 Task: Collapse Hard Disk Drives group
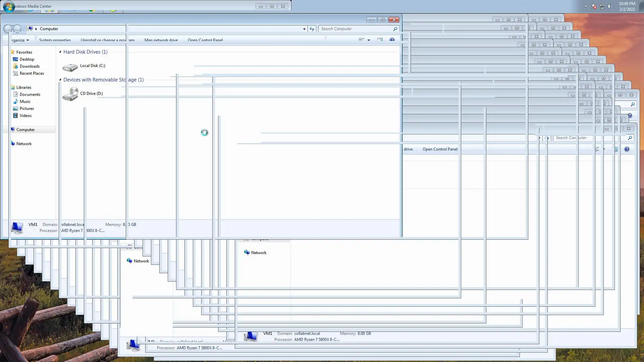[60, 52]
